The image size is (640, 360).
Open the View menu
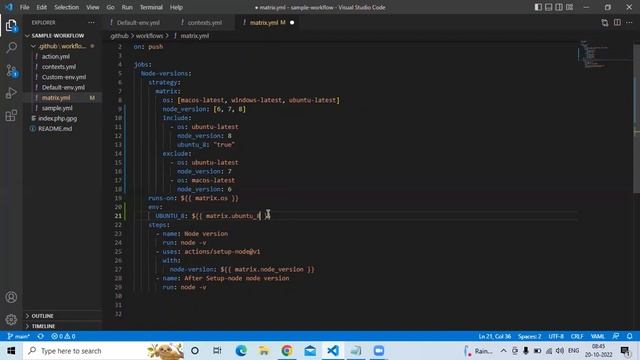click(x=93, y=7)
